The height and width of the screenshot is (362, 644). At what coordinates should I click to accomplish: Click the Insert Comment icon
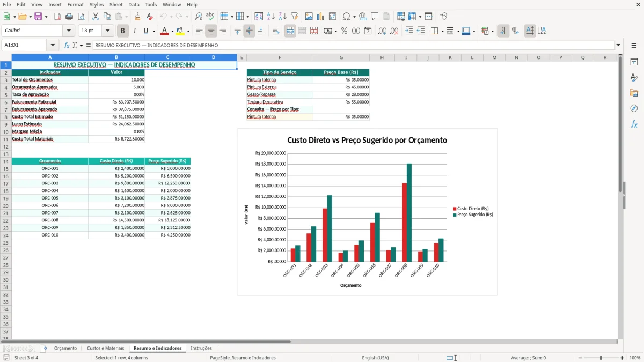[375, 17]
